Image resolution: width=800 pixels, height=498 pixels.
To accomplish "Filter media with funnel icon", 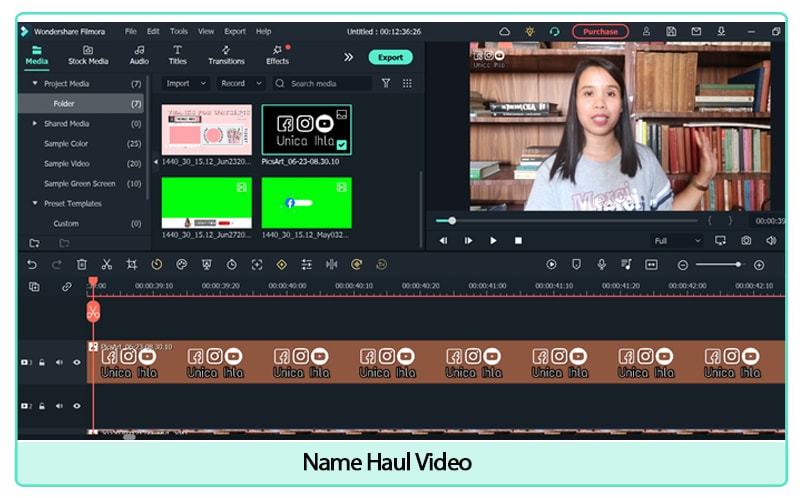I will 386,83.
